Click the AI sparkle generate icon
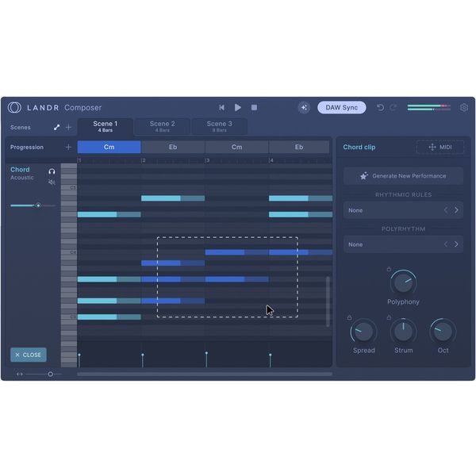Screen dimensions: 476x476 (304, 107)
